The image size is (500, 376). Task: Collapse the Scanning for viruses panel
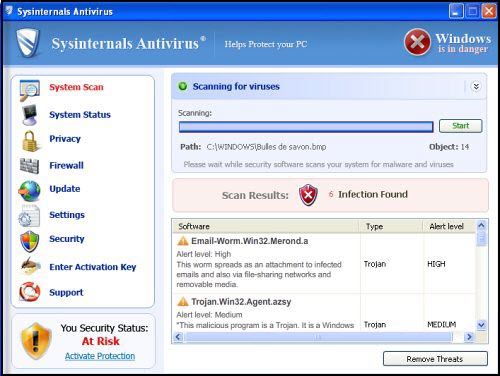tap(476, 86)
